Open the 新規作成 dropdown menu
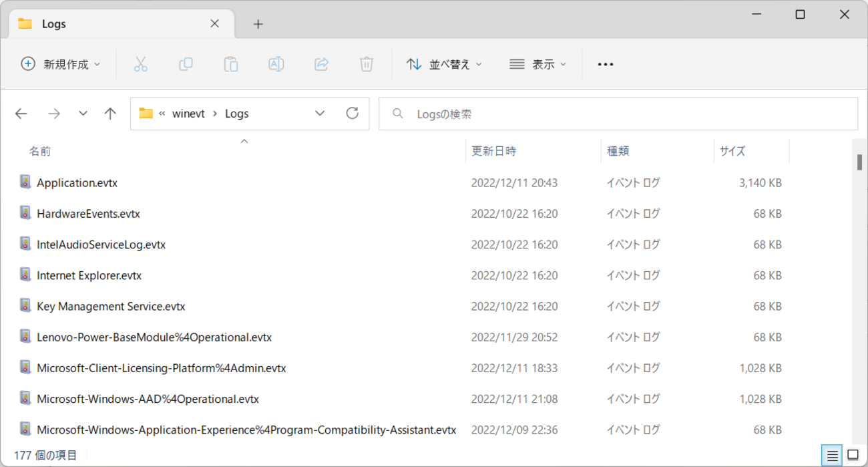 (61, 64)
